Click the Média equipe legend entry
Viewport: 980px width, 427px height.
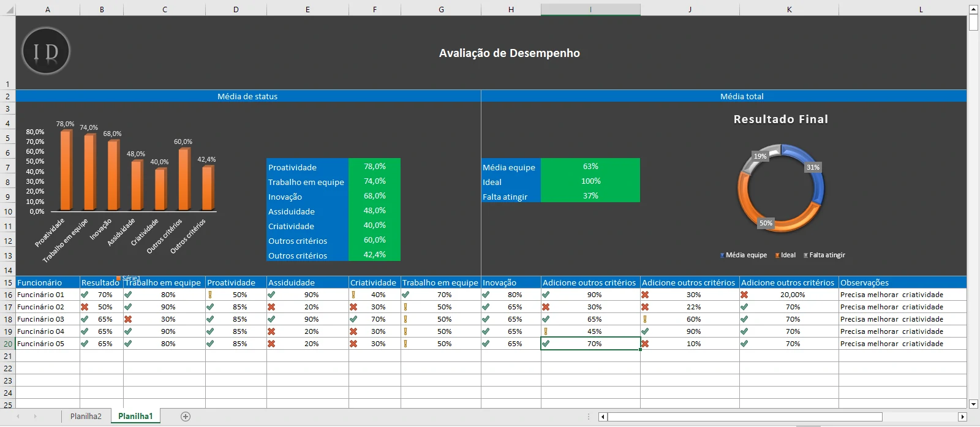click(x=744, y=255)
